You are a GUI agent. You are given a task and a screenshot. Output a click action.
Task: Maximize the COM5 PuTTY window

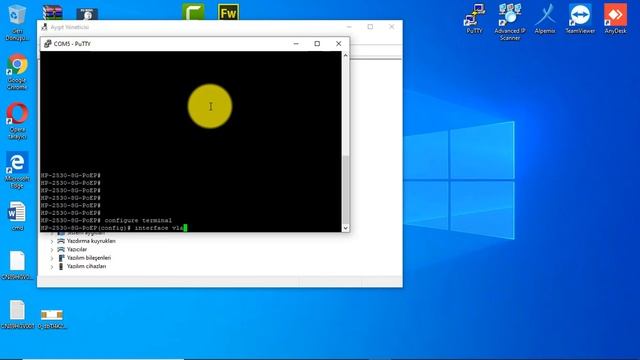317,44
